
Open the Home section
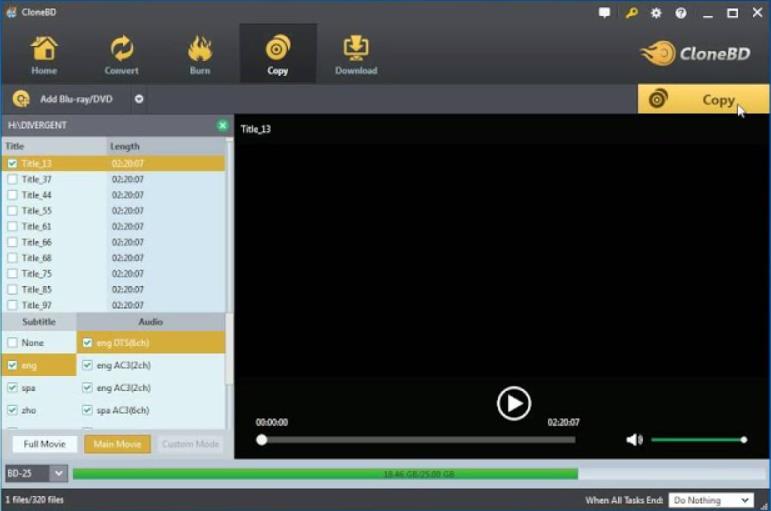point(44,54)
